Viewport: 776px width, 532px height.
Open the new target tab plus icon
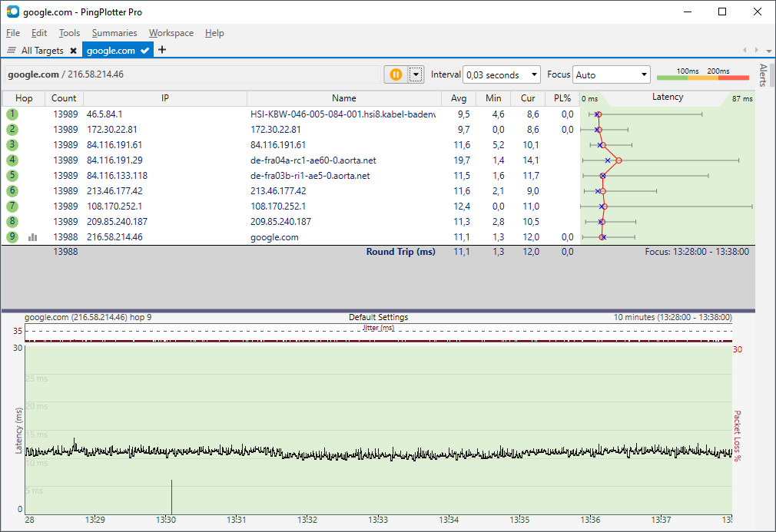tap(162, 50)
